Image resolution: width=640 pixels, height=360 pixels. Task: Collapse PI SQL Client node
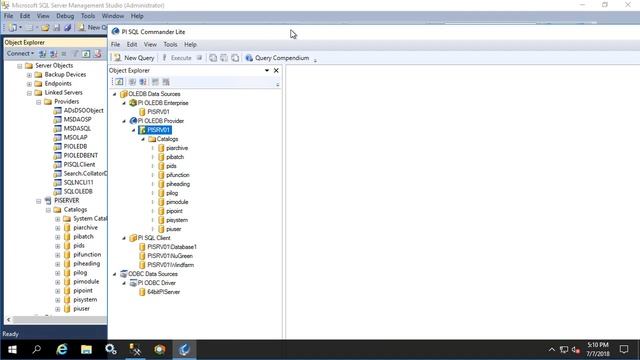point(124,238)
